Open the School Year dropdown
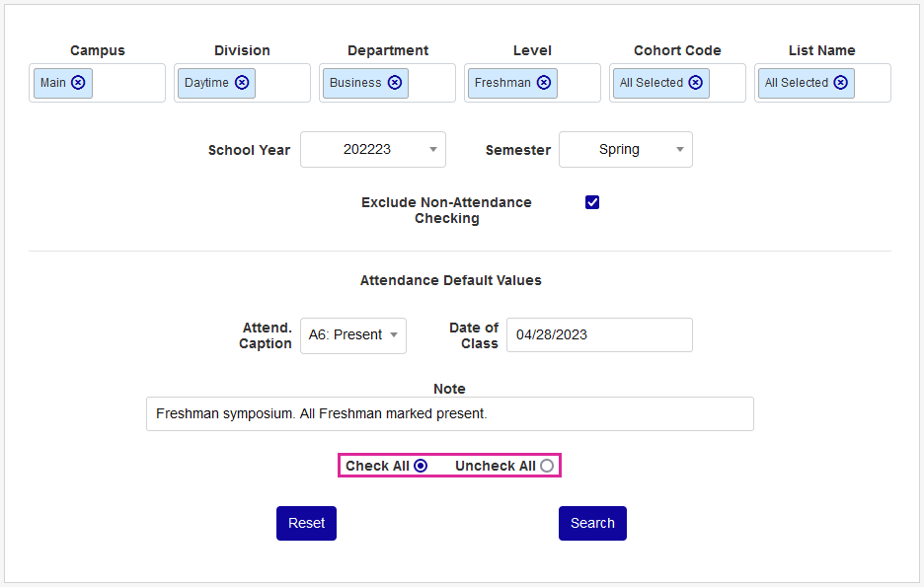The height and width of the screenshot is (587, 924). (x=373, y=150)
